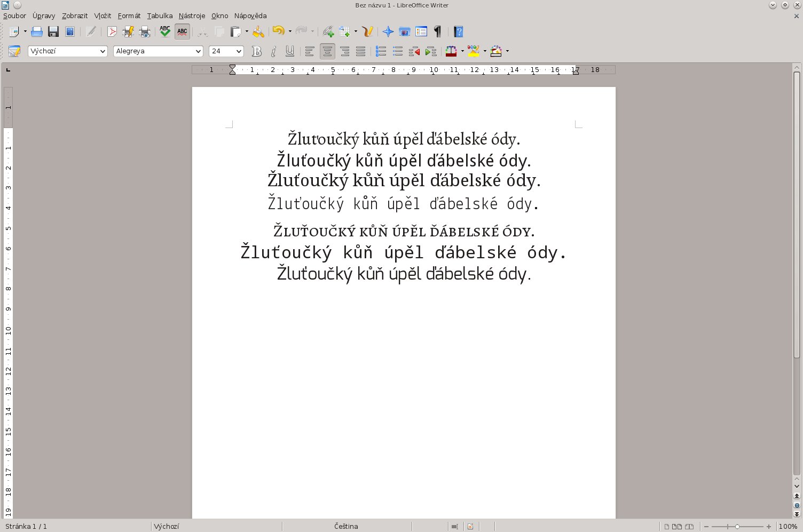The height and width of the screenshot is (532, 803).
Task: Open the Navigator
Action: (388, 32)
